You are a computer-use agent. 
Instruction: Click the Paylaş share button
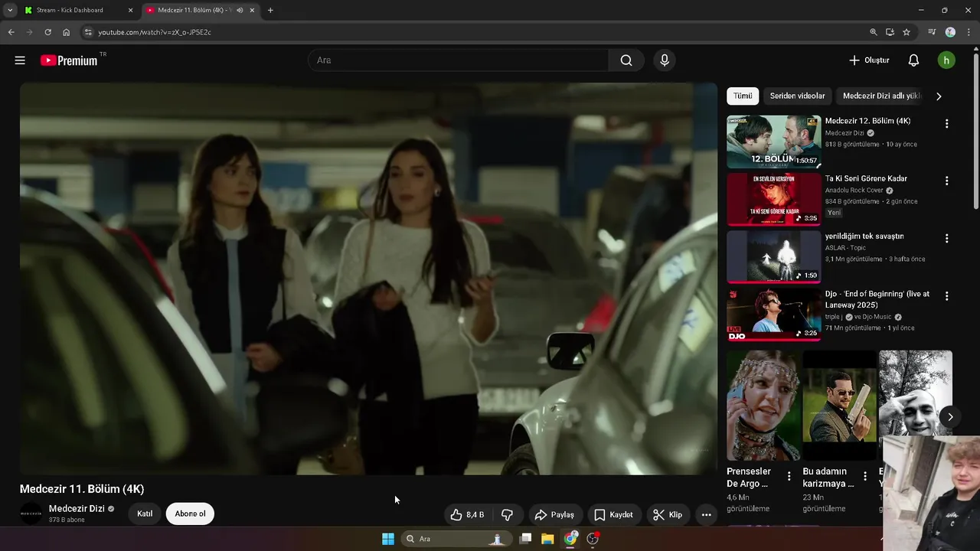click(554, 515)
